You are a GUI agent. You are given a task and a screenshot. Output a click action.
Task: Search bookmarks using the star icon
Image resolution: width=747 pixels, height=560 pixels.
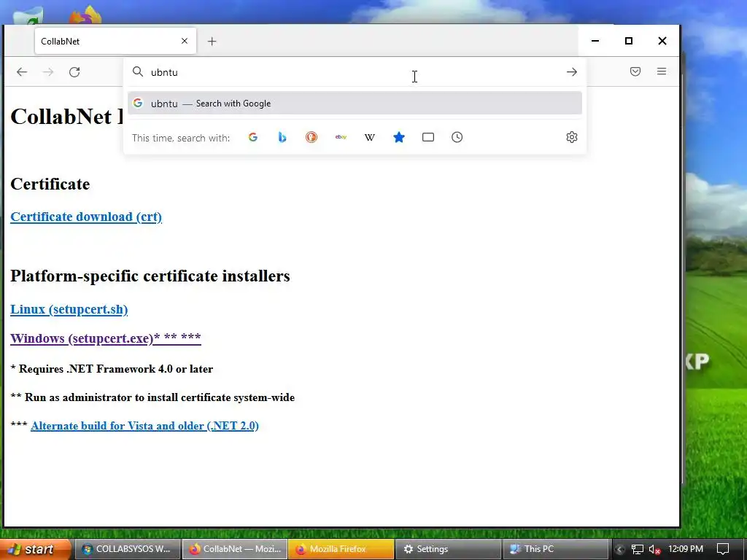pos(399,137)
